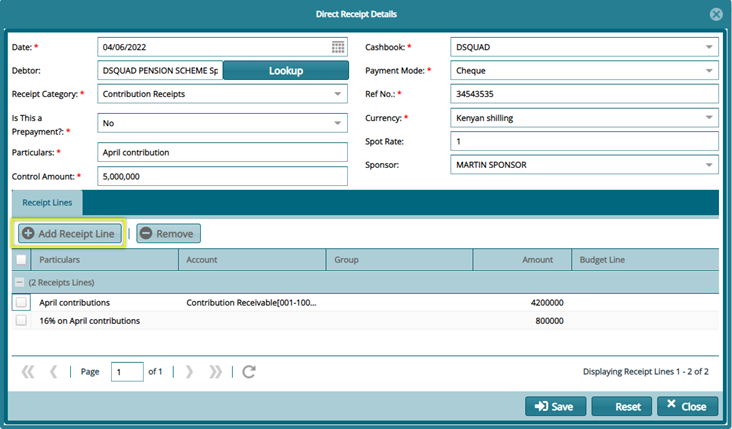Go to last page of receipt lines

(x=215, y=372)
